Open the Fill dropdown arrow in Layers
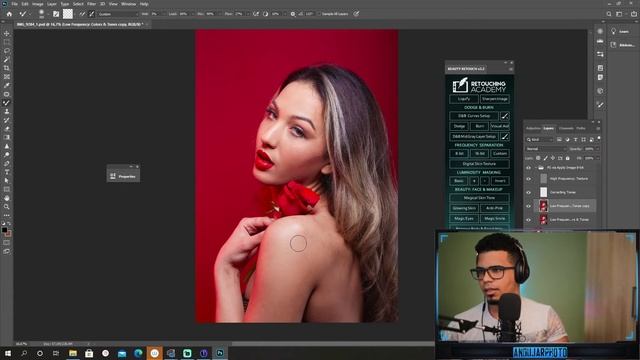Image resolution: width=640 pixels, height=360 pixels. coord(598,158)
